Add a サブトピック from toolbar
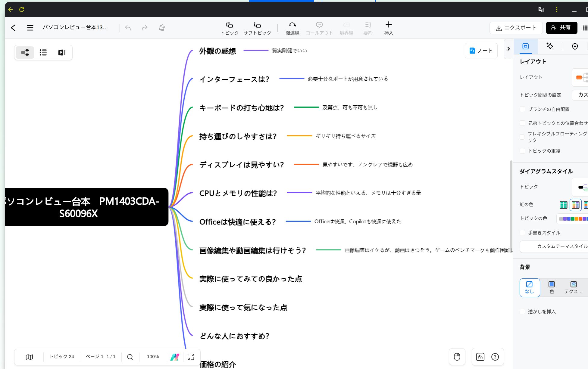This screenshot has height=369, width=588. click(257, 28)
